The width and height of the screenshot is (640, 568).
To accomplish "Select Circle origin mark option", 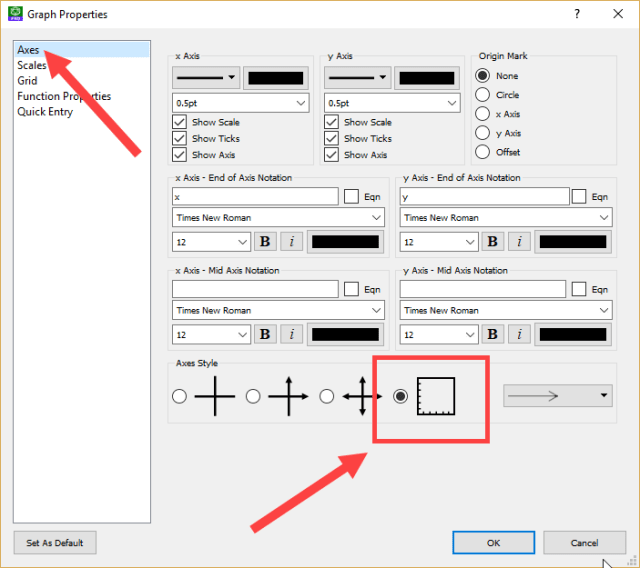I will [x=483, y=95].
